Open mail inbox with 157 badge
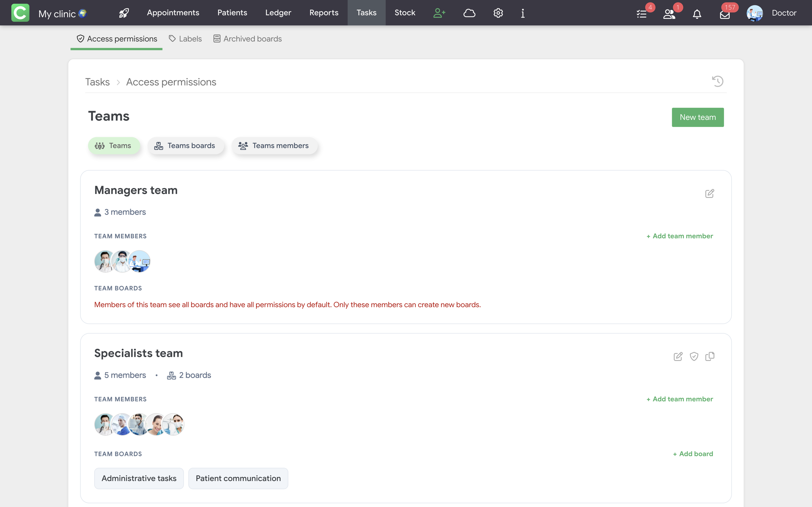The height and width of the screenshot is (507, 812). (725, 14)
